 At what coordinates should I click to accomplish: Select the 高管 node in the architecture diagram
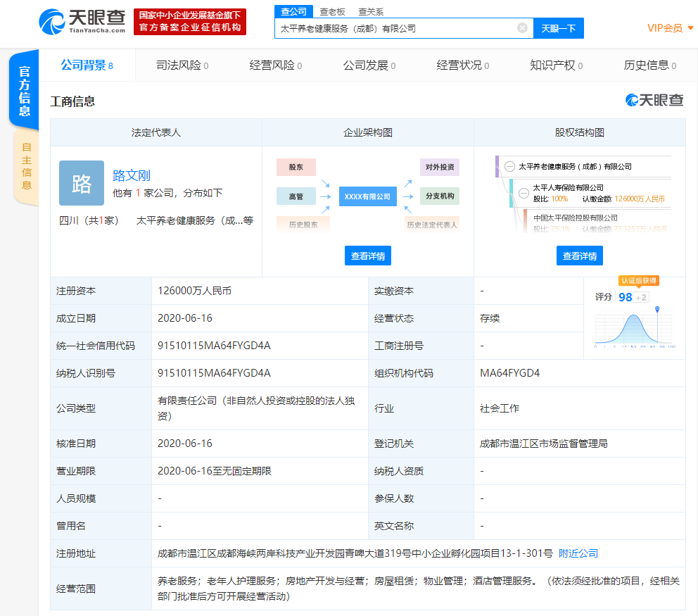point(296,196)
